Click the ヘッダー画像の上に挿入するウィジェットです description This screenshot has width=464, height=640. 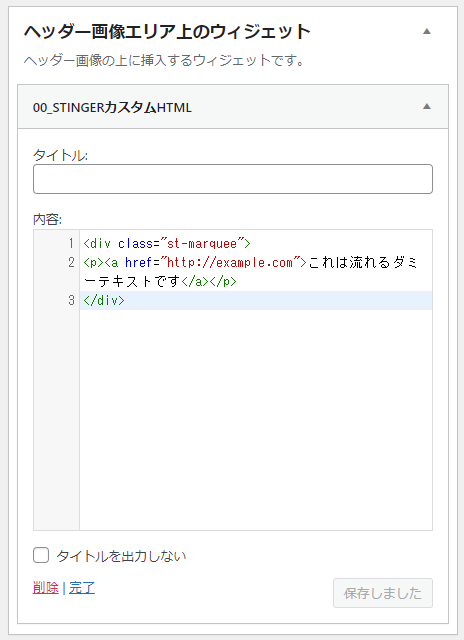tap(164, 61)
